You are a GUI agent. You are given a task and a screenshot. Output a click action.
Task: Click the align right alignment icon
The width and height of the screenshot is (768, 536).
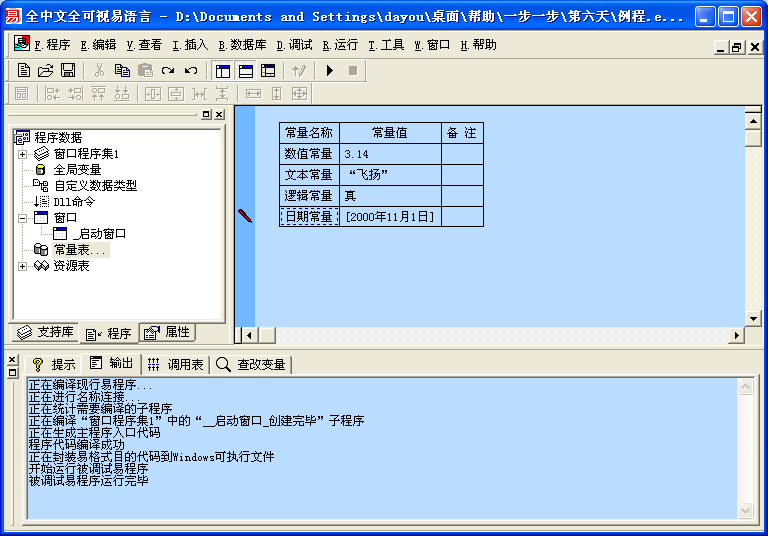click(x=75, y=93)
